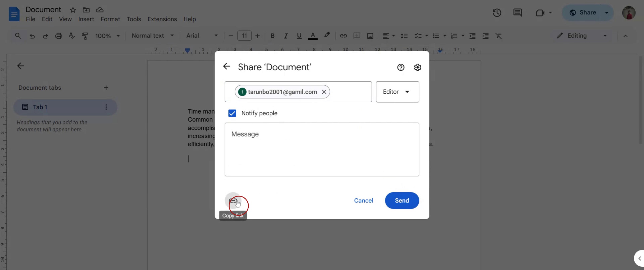Toggle bold formatting button
Viewport: 644px width, 270px height.
[x=273, y=36]
